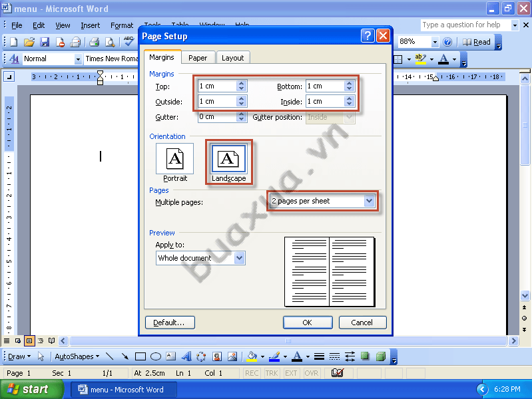This screenshot has width=532, height=399.
Task: Switch to the Layout tab
Action: tap(233, 58)
